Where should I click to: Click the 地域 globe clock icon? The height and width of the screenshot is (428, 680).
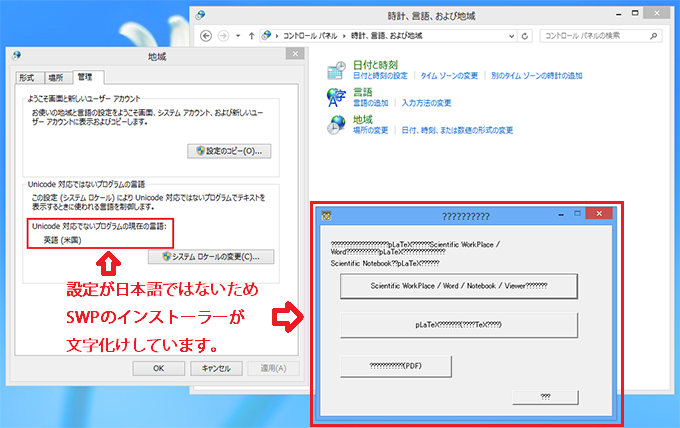click(x=337, y=125)
